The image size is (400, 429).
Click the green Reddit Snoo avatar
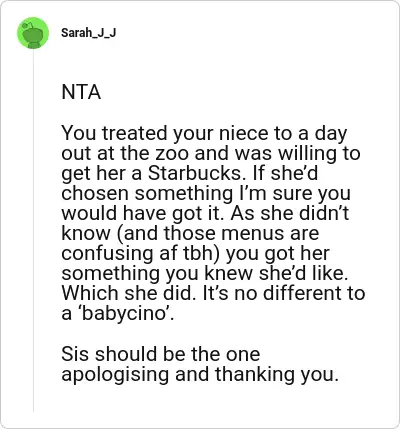(33, 33)
